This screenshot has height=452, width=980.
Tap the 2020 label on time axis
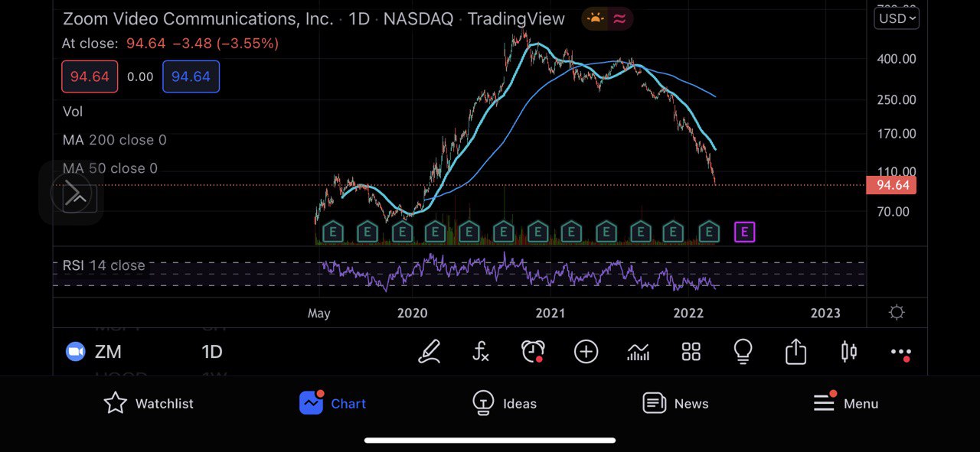coord(413,313)
